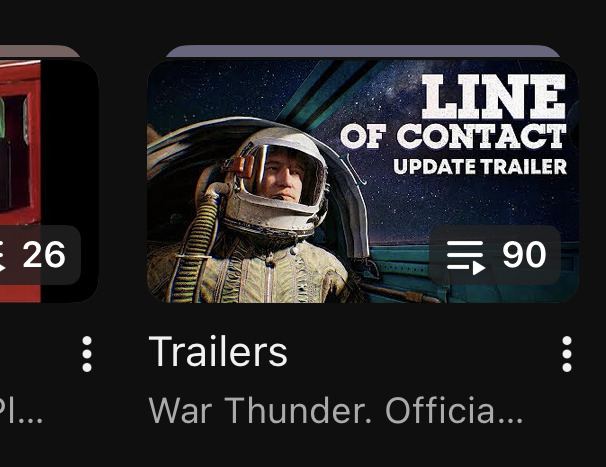This screenshot has width=606, height=467.
Task: Click the pilot's helmet in the thumbnail
Action: pyautogui.click(x=275, y=182)
